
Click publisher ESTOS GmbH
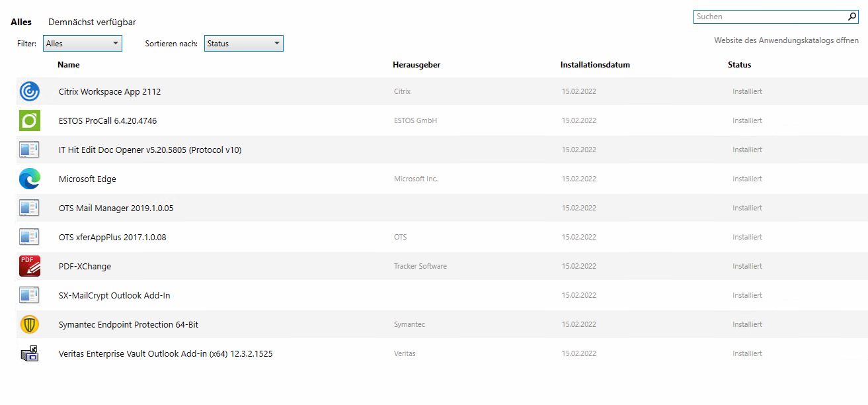pos(416,120)
